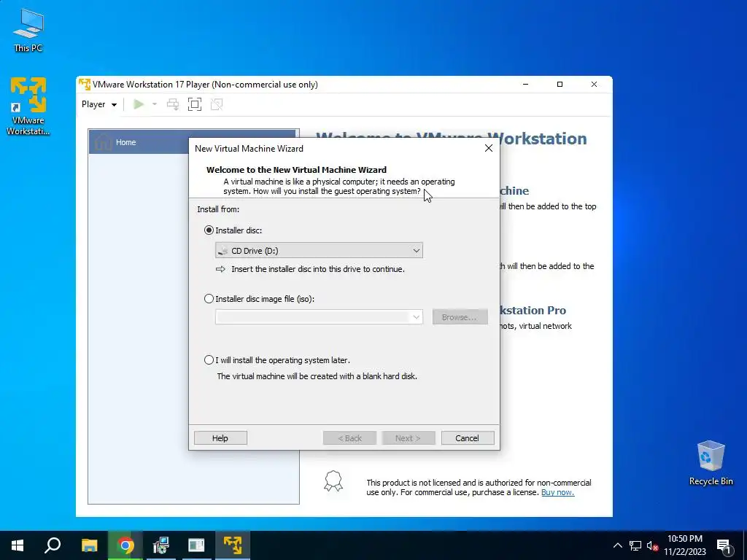Open the CD Drive (D:) dropdown
The width and height of the screenshot is (747, 560).
(319, 251)
